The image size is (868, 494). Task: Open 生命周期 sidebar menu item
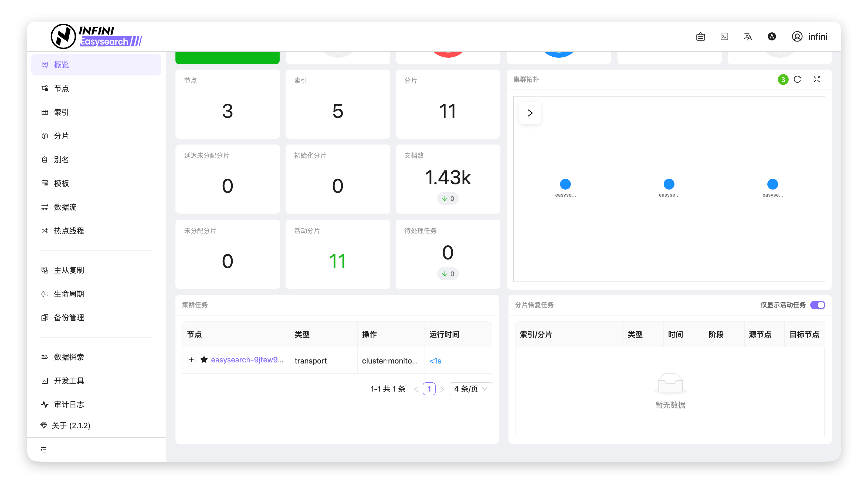coord(69,294)
